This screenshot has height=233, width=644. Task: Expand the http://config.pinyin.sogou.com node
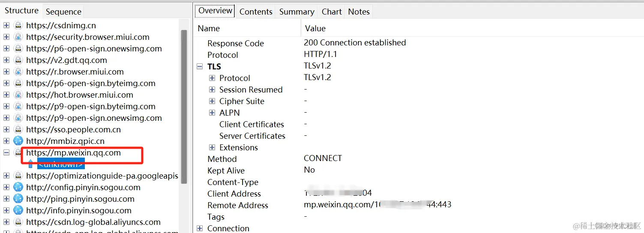(x=6, y=187)
